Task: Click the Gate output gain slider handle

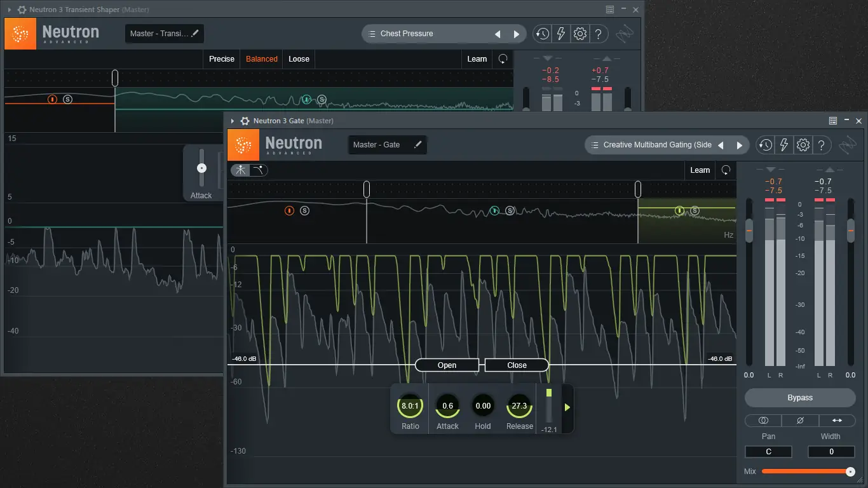Action: 851,229
